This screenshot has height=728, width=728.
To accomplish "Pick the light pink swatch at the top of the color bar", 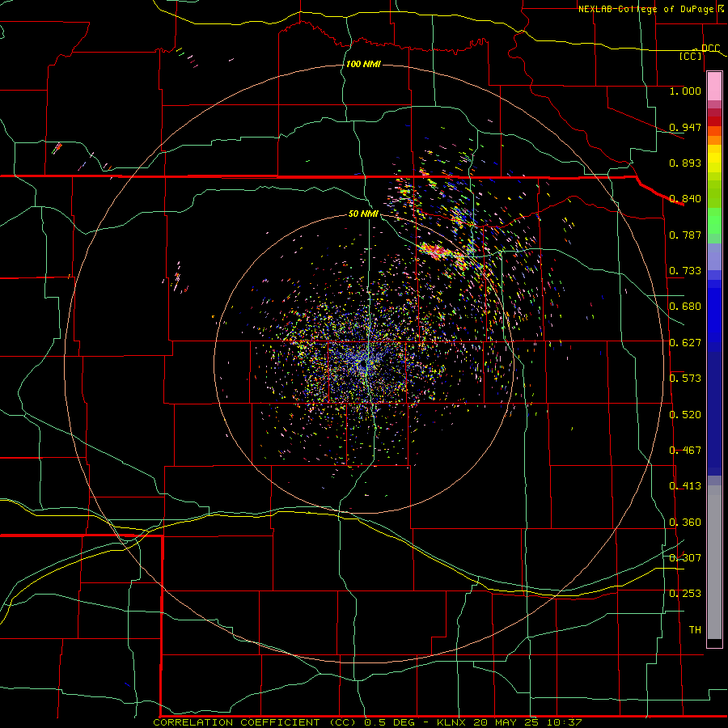I will [714, 87].
